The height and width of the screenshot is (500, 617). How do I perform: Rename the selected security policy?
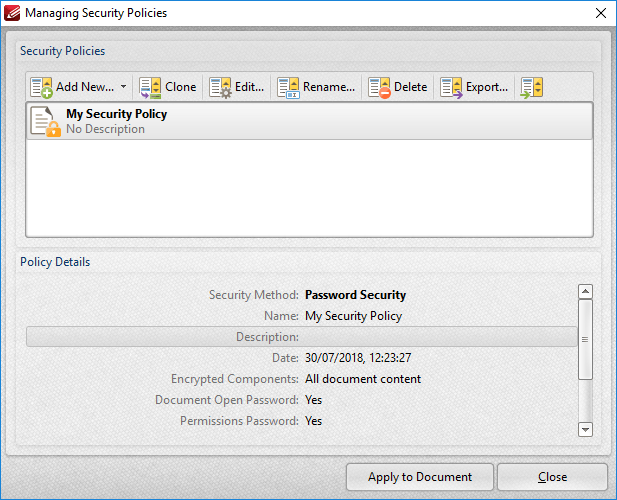tap(316, 87)
